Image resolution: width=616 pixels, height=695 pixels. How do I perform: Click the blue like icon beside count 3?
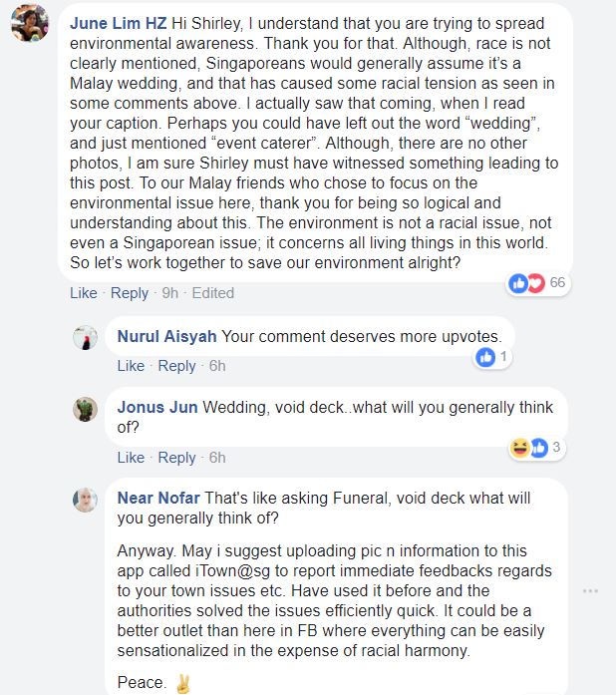(539, 448)
